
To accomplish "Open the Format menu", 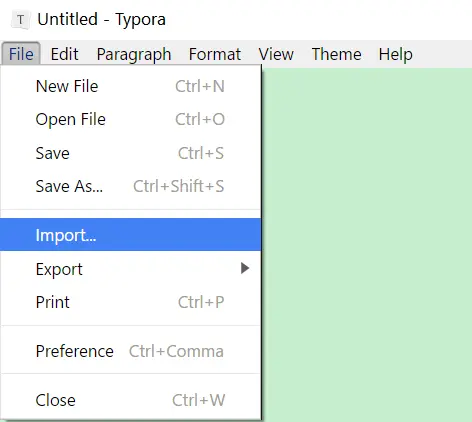I will [215, 54].
